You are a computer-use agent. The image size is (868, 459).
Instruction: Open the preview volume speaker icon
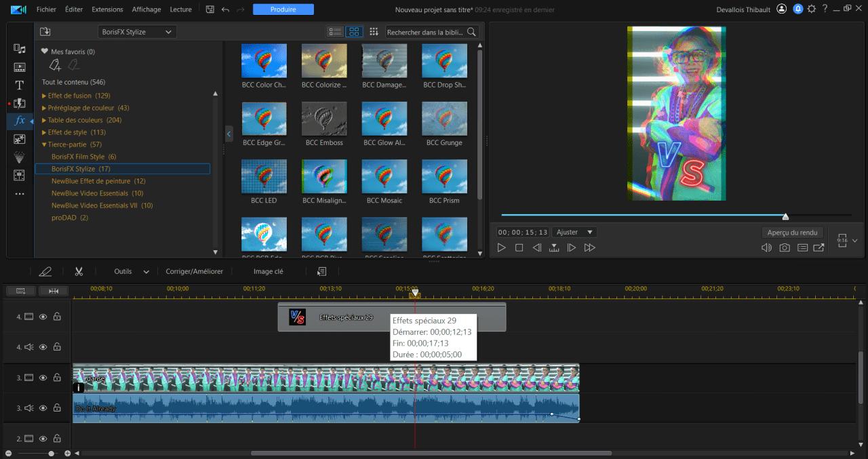[x=766, y=248]
